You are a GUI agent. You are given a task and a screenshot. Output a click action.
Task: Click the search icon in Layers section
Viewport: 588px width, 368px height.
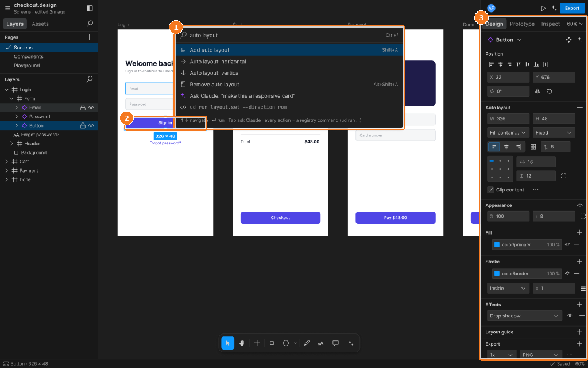click(x=90, y=79)
